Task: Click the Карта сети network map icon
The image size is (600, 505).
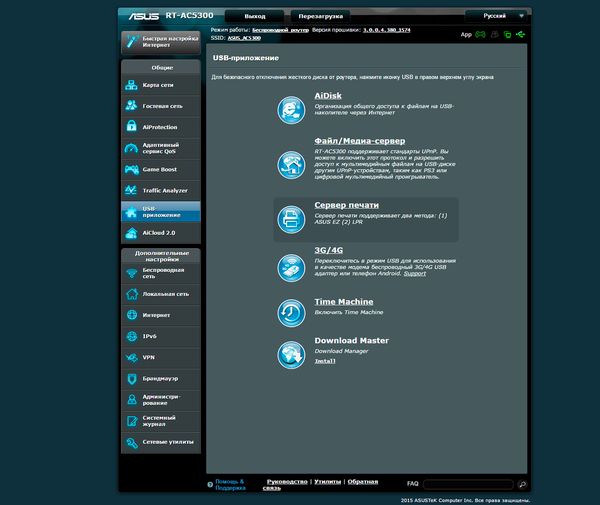Action: pyautogui.click(x=131, y=85)
